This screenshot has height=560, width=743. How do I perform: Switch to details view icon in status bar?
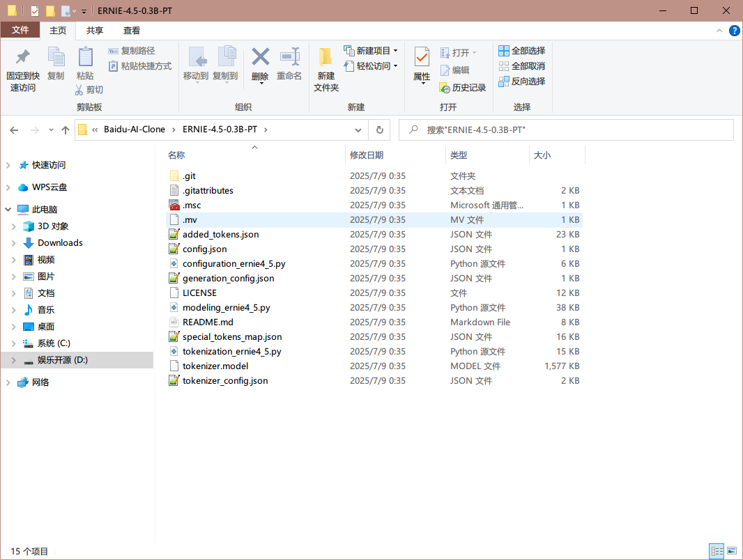pos(717,551)
